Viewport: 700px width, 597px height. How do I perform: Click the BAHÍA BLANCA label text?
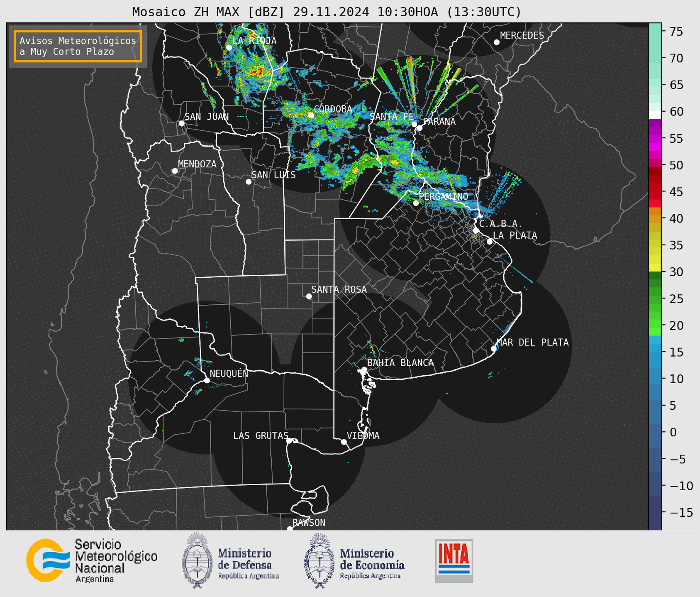tap(400, 363)
